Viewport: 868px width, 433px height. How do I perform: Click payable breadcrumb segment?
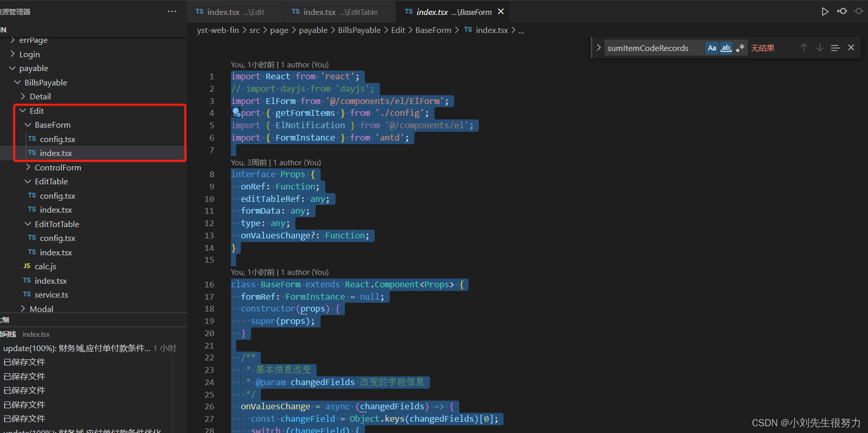pyautogui.click(x=313, y=30)
